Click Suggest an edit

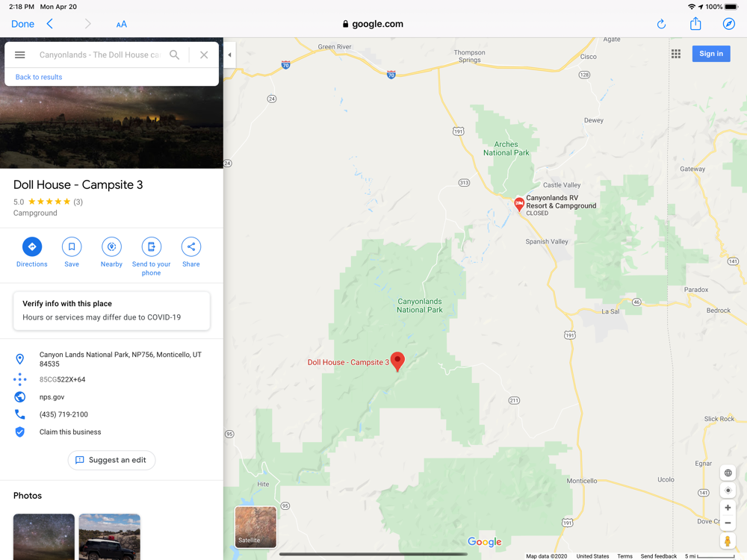tap(111, 460)
